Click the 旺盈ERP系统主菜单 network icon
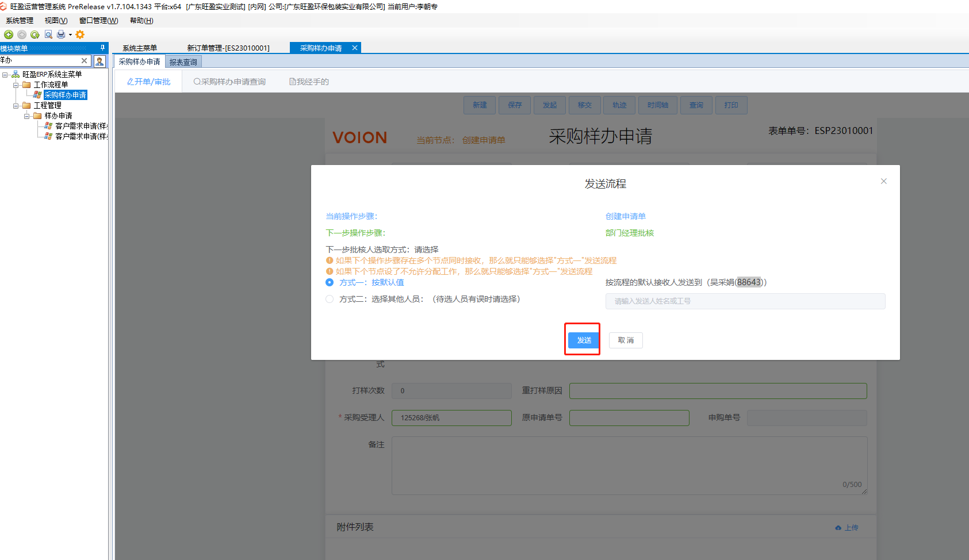This screenshot has height=560, width=969. click(16, 74)
